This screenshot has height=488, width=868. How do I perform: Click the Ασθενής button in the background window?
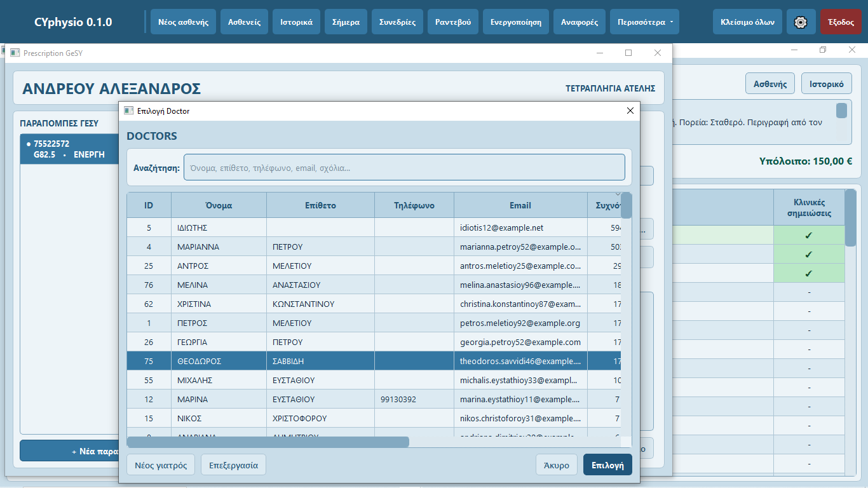coord(770,83)
